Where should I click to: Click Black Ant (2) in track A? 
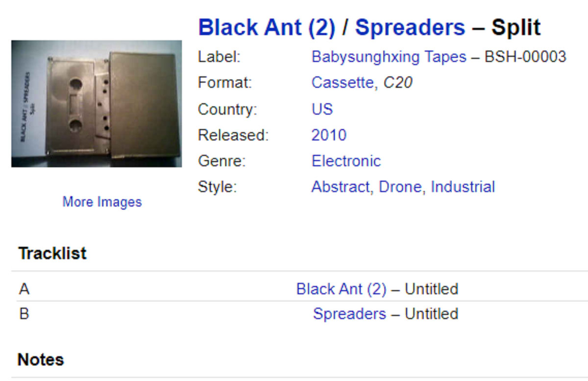click(341, 289)
